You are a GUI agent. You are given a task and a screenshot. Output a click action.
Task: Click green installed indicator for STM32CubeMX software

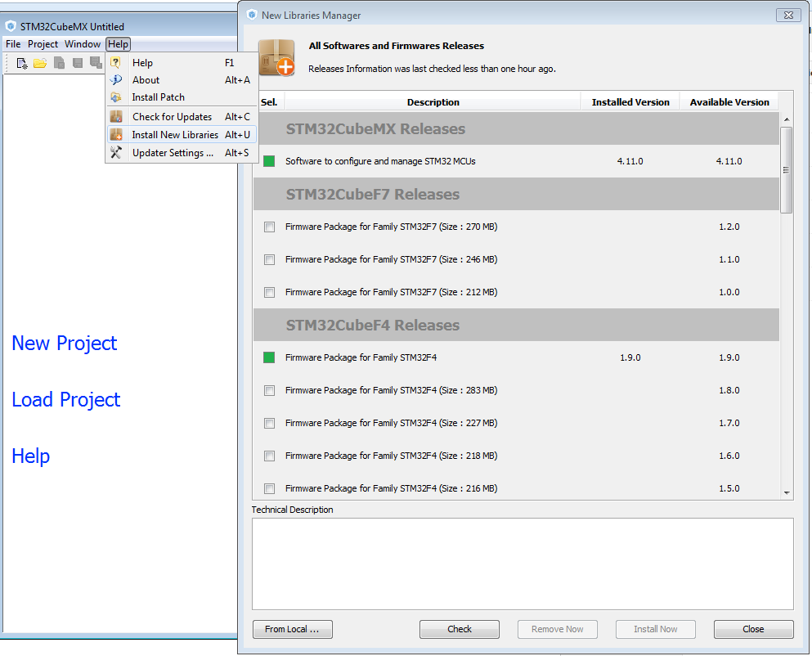coord(269,161)
